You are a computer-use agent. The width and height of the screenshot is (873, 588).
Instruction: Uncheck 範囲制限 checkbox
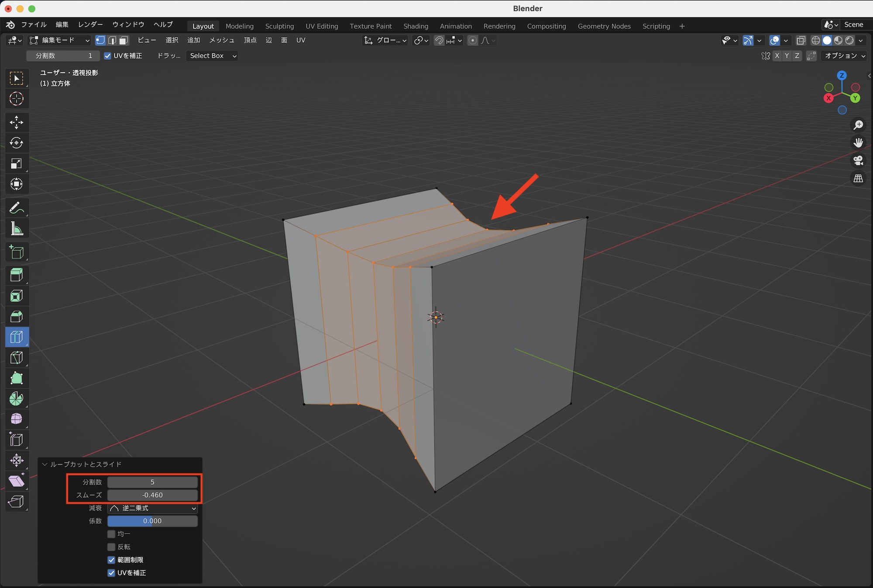click(x=112, y=560)
